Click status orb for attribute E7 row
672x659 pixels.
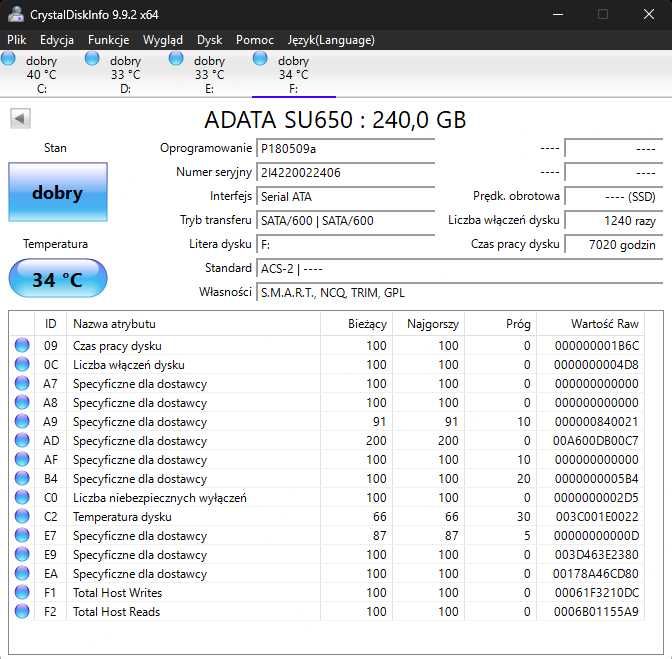(x=22, y=535)
